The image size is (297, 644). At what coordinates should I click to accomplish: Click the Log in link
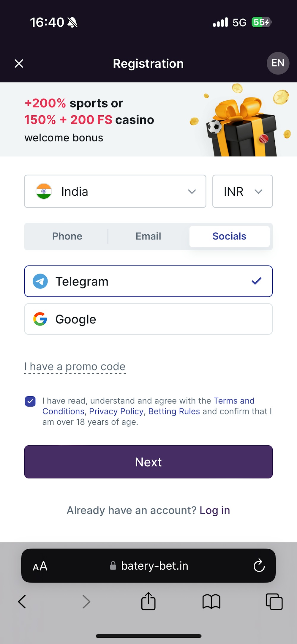tap(214, 510)
